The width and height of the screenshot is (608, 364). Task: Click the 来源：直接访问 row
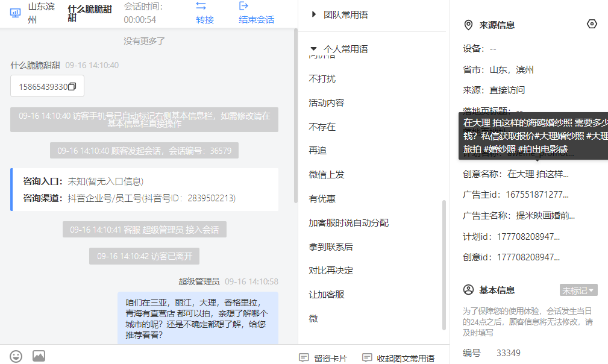494,90
